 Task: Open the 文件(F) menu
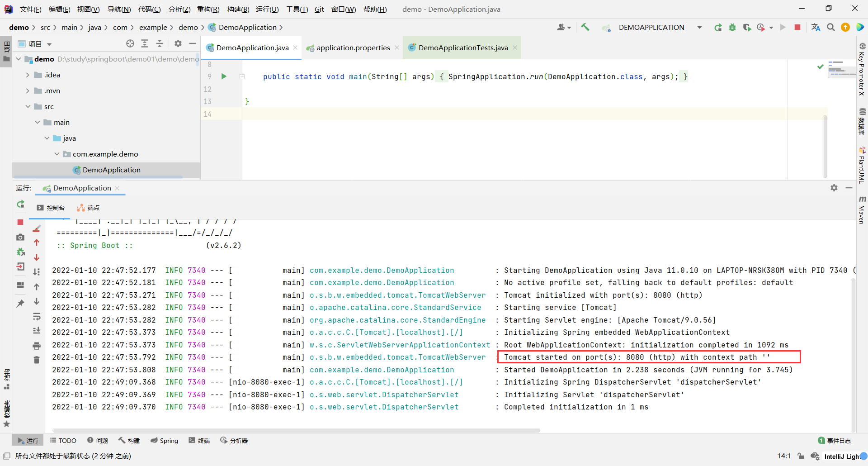[x=31, y=9]
